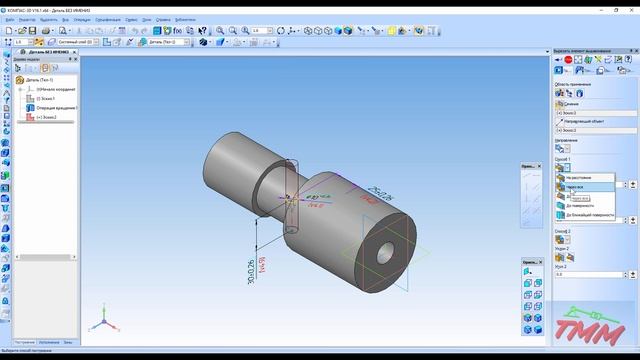Switch to the Исполнения tab

pyautogui.click(x=49, y=342)
